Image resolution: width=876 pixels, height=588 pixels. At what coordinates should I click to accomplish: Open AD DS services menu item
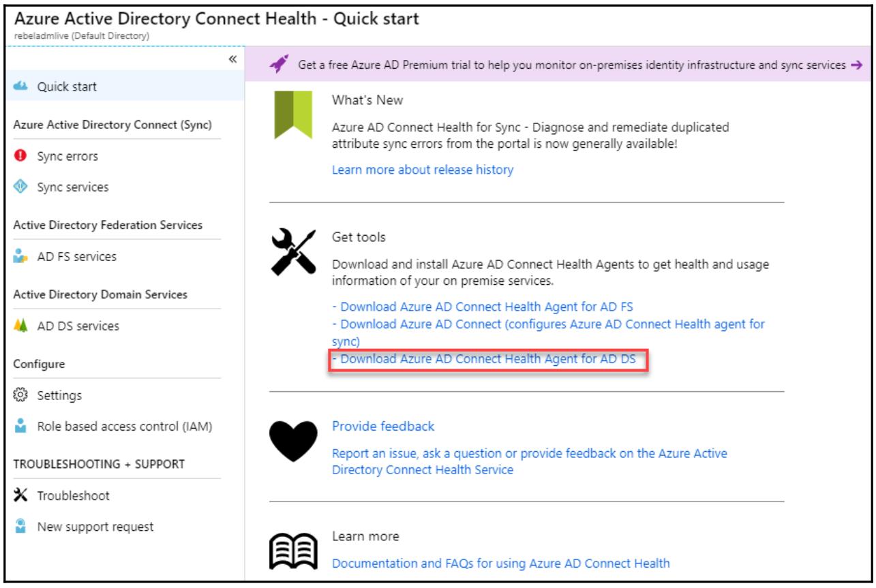point(78,326)
